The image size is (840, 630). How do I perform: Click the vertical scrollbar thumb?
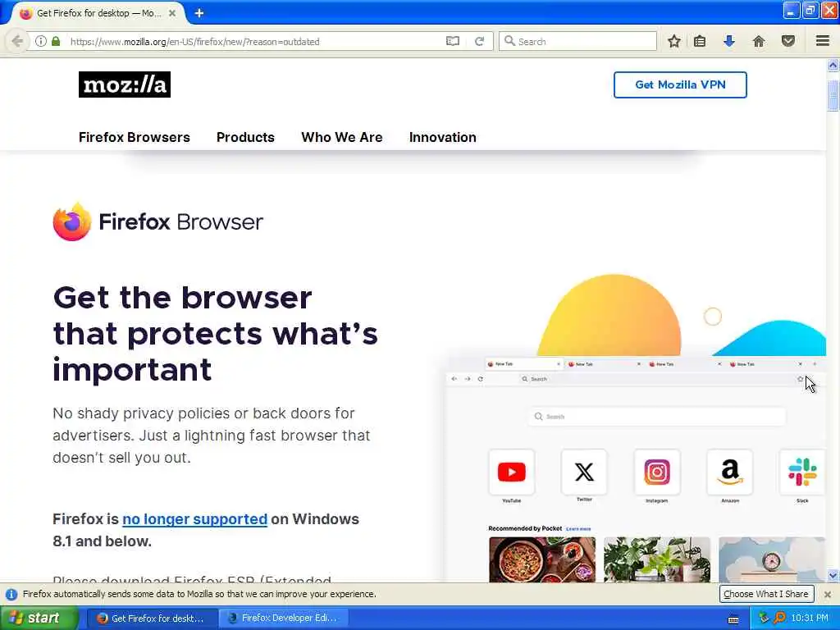pos(833,95)
